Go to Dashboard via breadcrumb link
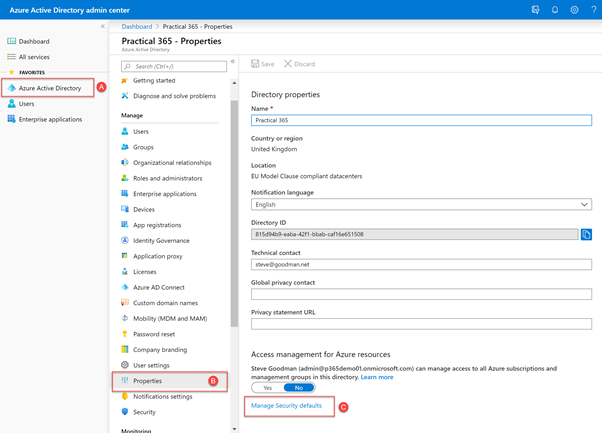602x433 pixels. click(137, 26)
